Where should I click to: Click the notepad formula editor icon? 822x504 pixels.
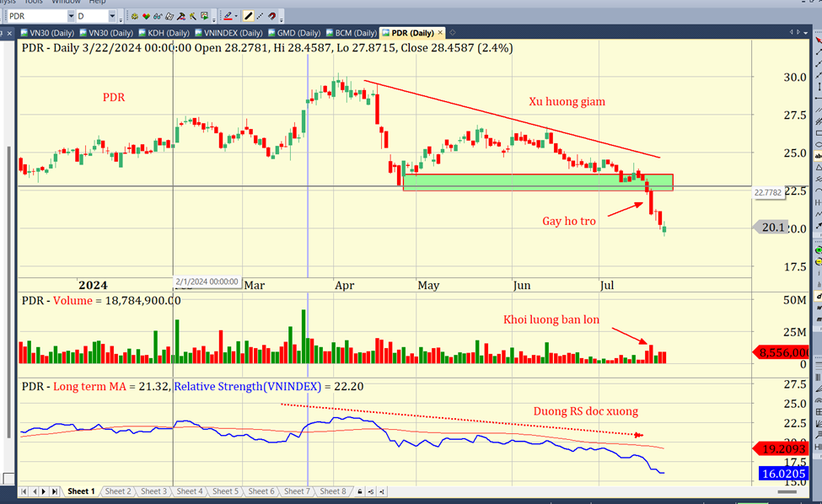(169, 16)
